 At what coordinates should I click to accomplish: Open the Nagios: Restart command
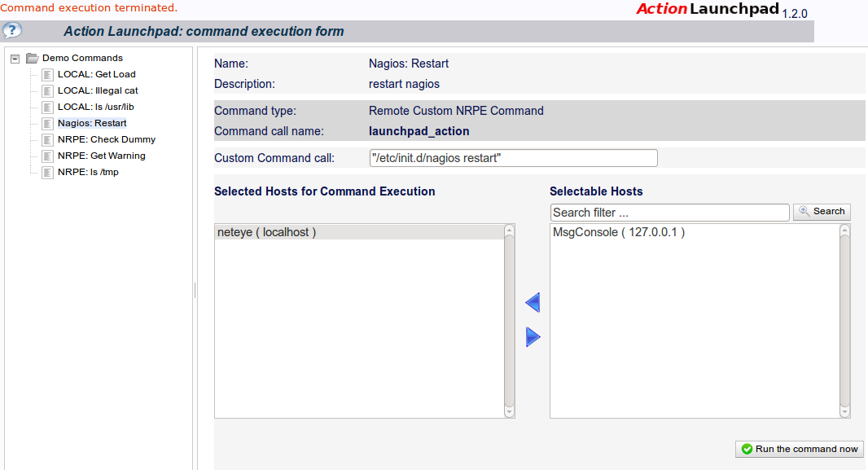pyautogui.click(x=92, y=123)
